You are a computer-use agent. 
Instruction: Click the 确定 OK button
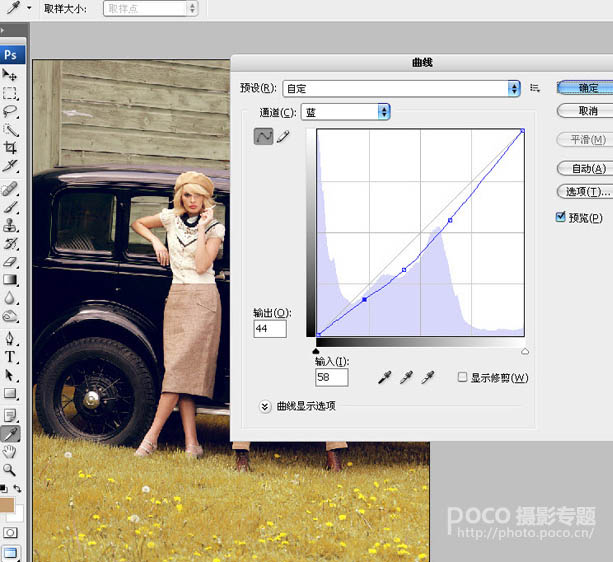[x=583, y=88]
